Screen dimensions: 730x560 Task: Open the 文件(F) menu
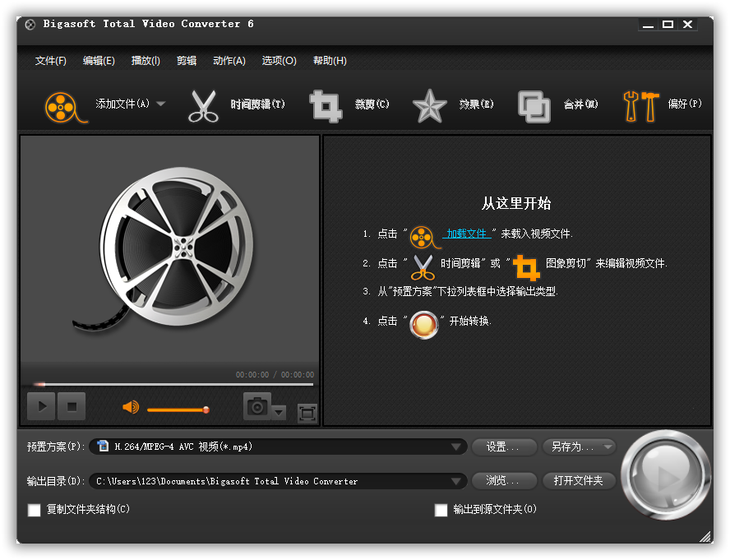point(51,61)
